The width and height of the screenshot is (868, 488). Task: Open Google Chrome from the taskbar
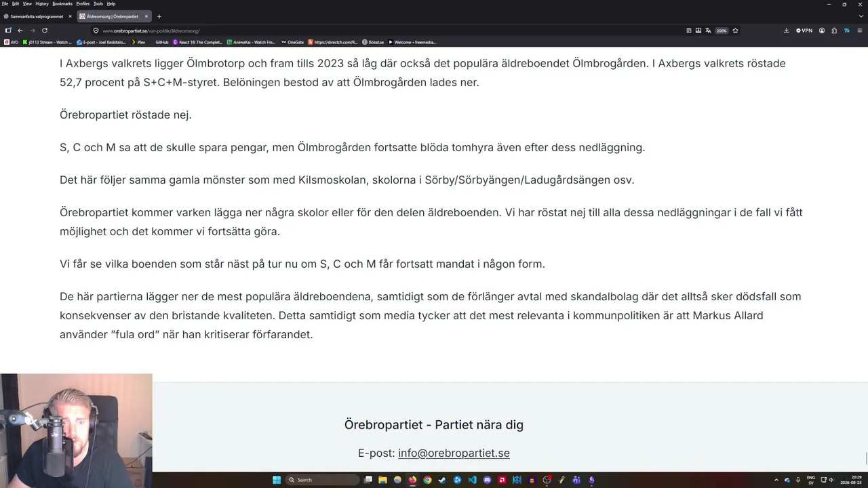(427, 480)
